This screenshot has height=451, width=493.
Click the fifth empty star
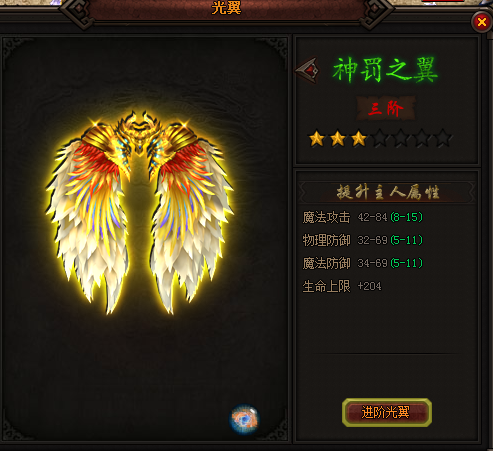[401, 139]
